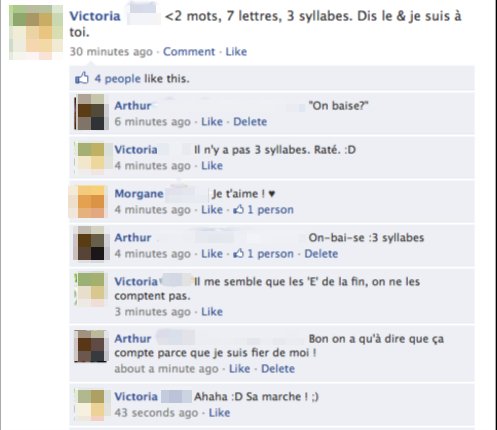Like Victoria's "Ahaha :D Sa marche" comment

point(219,413)
